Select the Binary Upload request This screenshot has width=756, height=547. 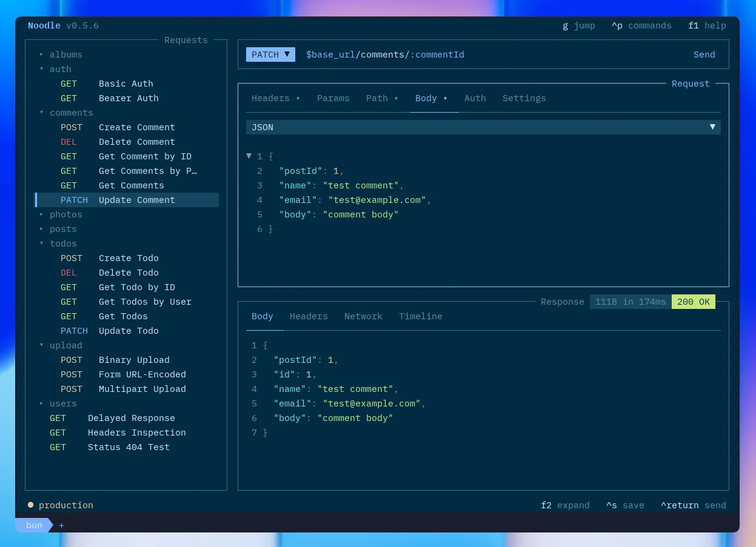pos(126,360)
